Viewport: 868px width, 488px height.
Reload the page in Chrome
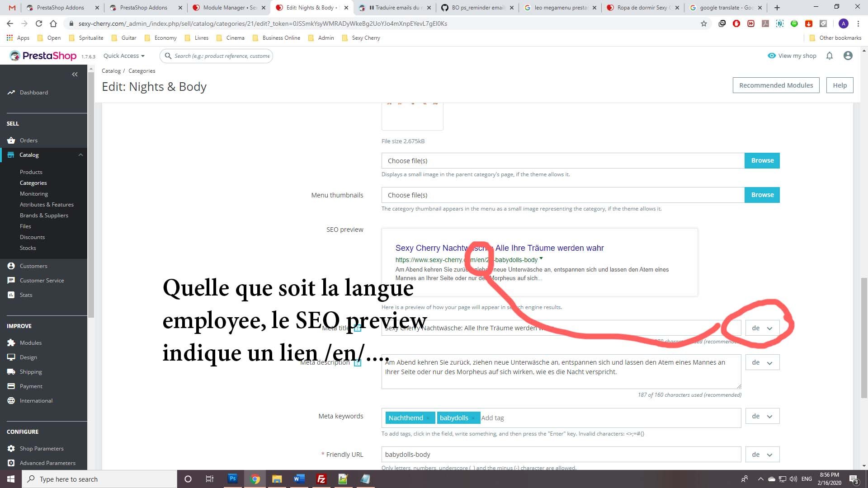pyautogui.click(x=39, y=23)
